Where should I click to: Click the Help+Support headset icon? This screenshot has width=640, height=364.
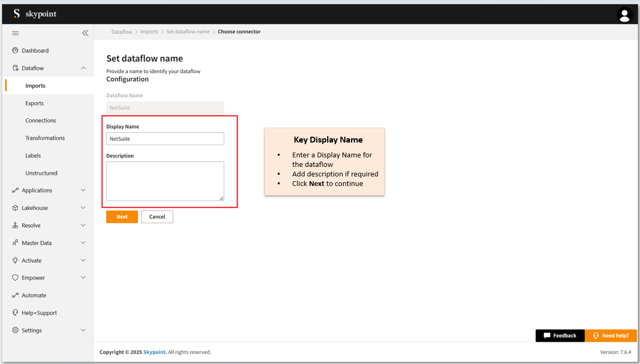point(15,313)
